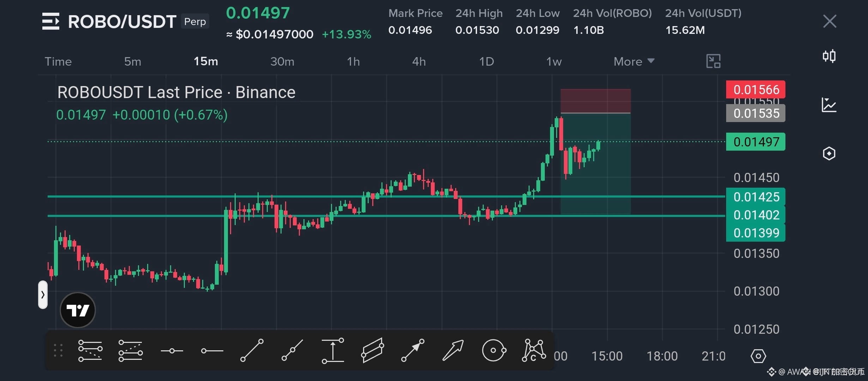Open the indicators line-chart icon

[x=829, y=105]
